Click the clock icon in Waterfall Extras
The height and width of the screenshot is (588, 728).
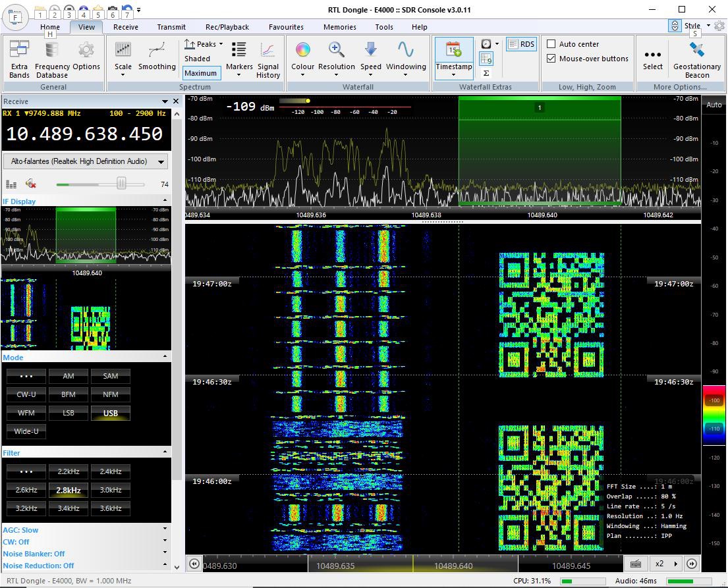click(x=486, y=44)
